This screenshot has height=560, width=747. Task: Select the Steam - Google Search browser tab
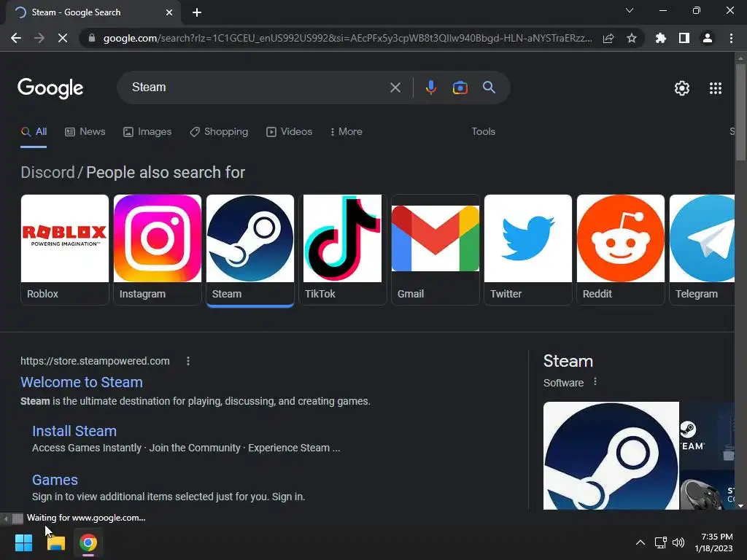pyautogui.click(x=93, y=13)
